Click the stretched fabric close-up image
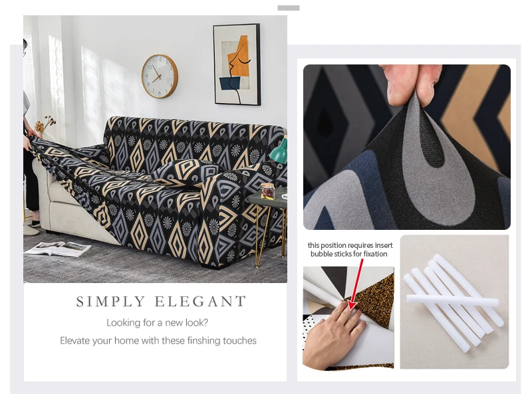The height and width of the screenshot is (394, 532). [x=406, y=147]
